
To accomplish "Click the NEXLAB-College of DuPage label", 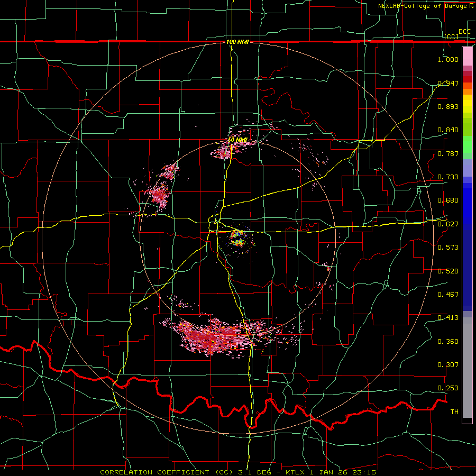I will (x=426, y=6).
